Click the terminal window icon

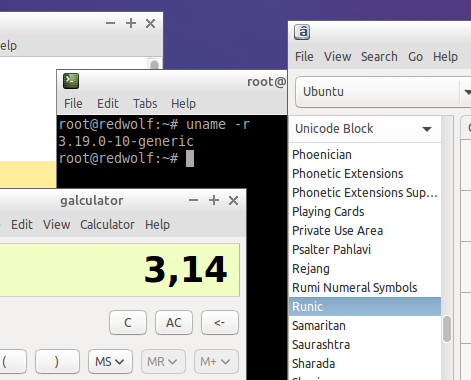(71, 81)
